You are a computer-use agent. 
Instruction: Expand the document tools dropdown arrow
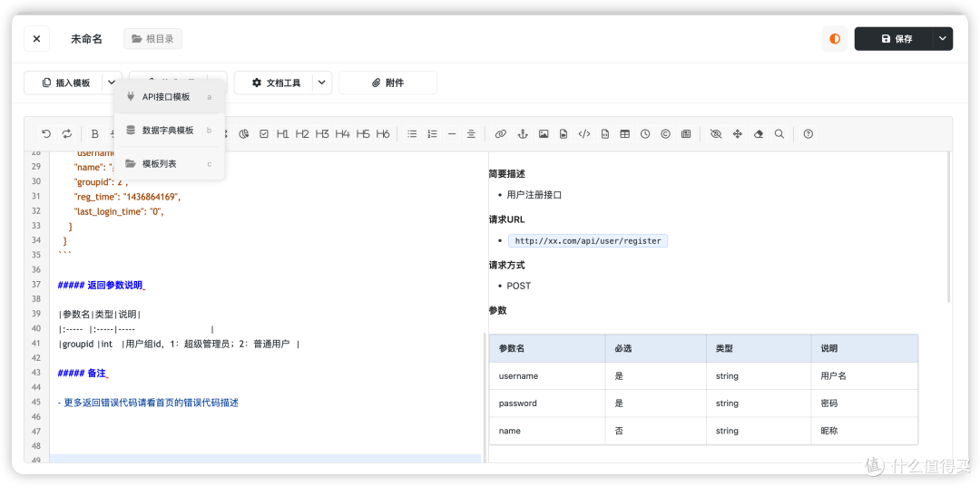coord(322,83)
